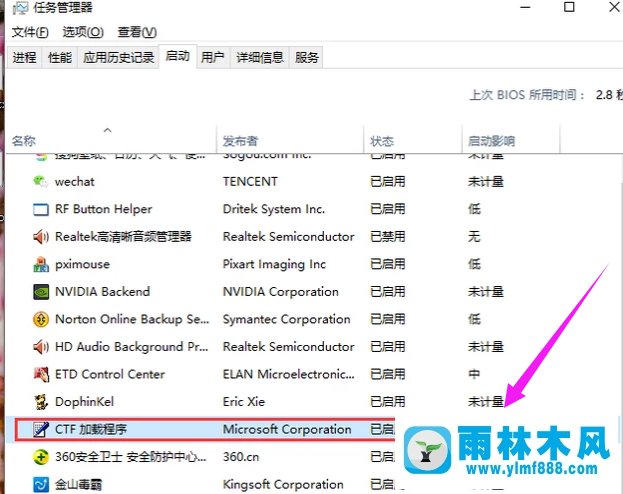Click the 360安全卫士 green plus icon
Screen dimensions: 623x494
pyautogui.click(x=41, y=457)
